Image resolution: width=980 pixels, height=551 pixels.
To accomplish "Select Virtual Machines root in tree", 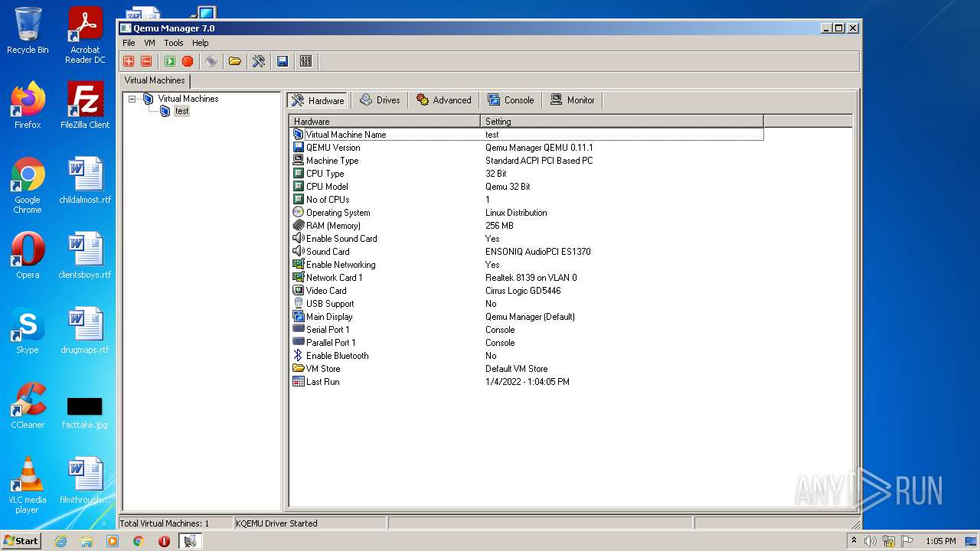I will (188, 99).
